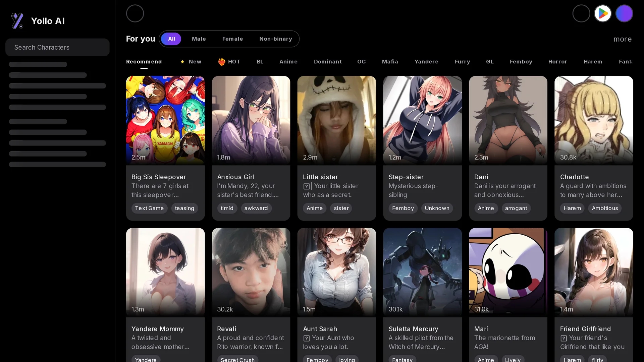Open the Yandere Mommy character title
The width and height of the screenshot is (644, 362).
coord(158,329)
